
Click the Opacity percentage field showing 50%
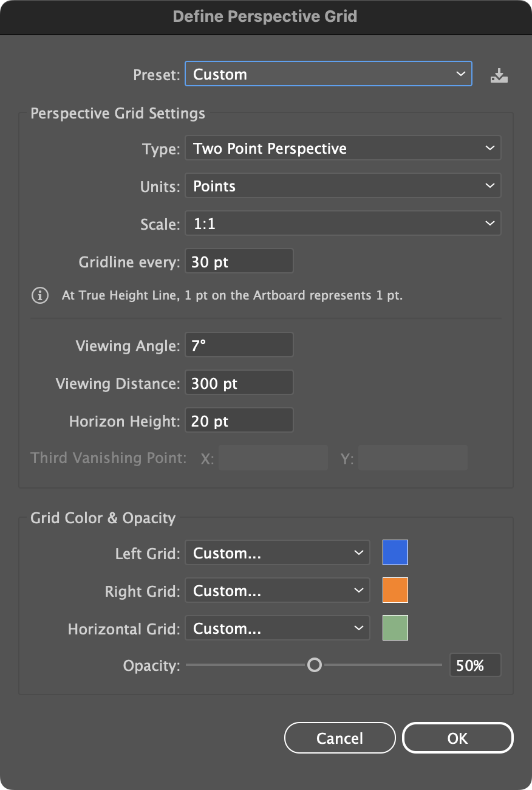(475, 665)
